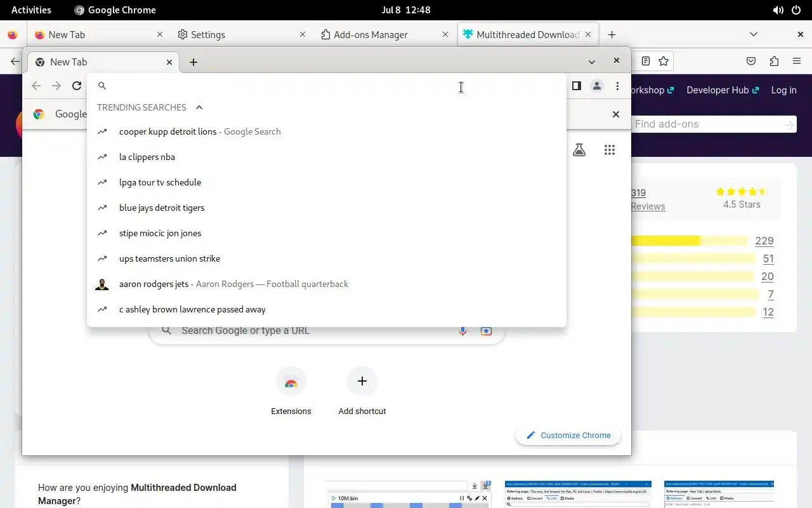This screenshot has height=508, width=812.
Task: Open Firefox list all tabs dropdown
Action: click(754, 34)
